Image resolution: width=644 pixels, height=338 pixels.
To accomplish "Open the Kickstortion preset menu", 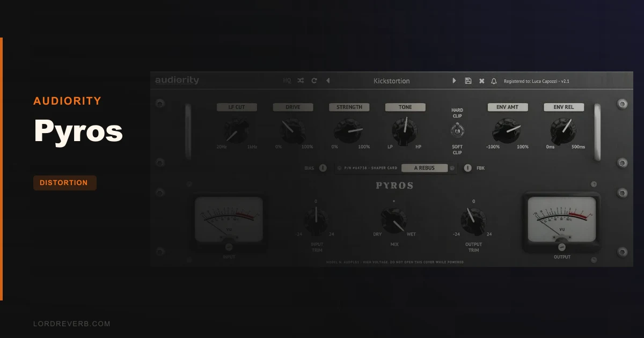I will coord(391,81).
